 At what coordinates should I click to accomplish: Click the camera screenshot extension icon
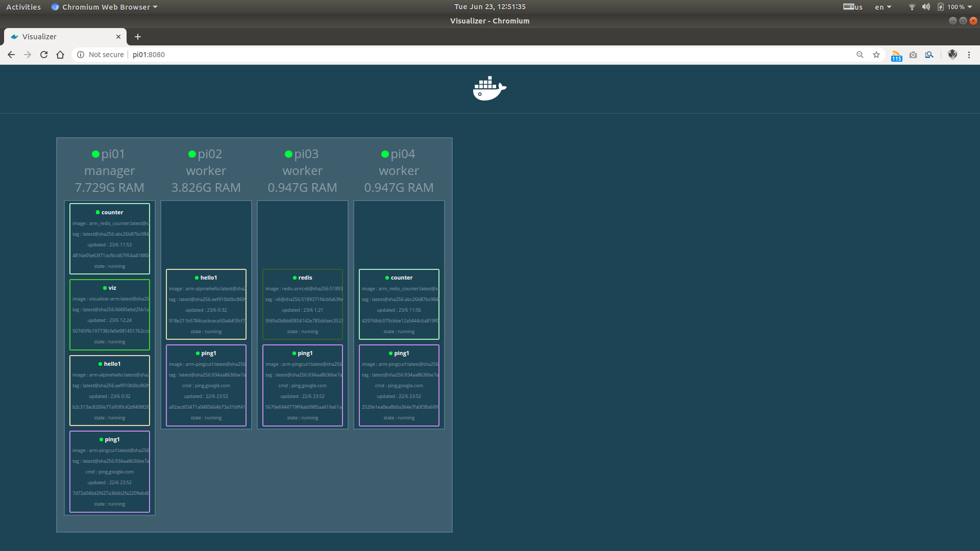[x=913, y=55]
